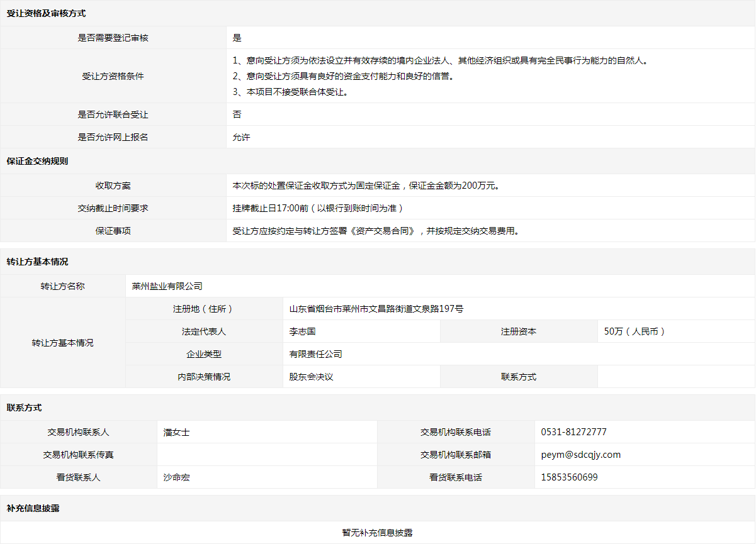The height and width of the screenshot is (544, 756).
Task: Select the condition text starting with 2、意向受让方须具有良好的资金
Action: 343,76
